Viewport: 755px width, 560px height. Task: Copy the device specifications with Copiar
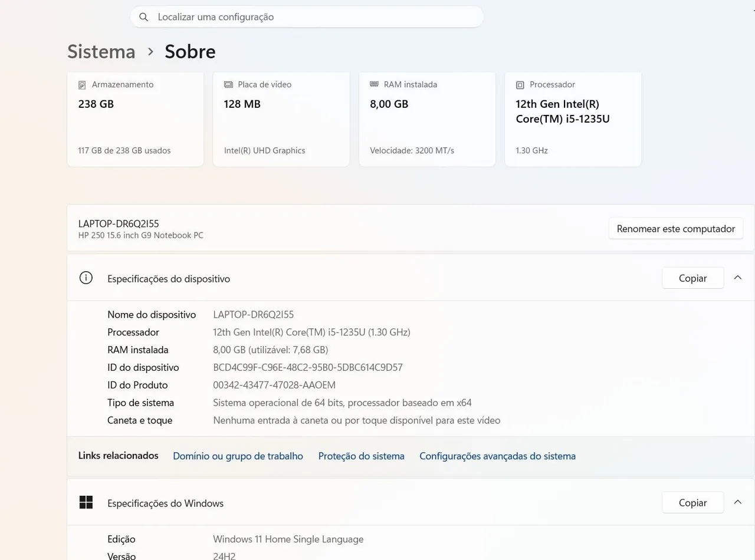(x=693, y=278)
